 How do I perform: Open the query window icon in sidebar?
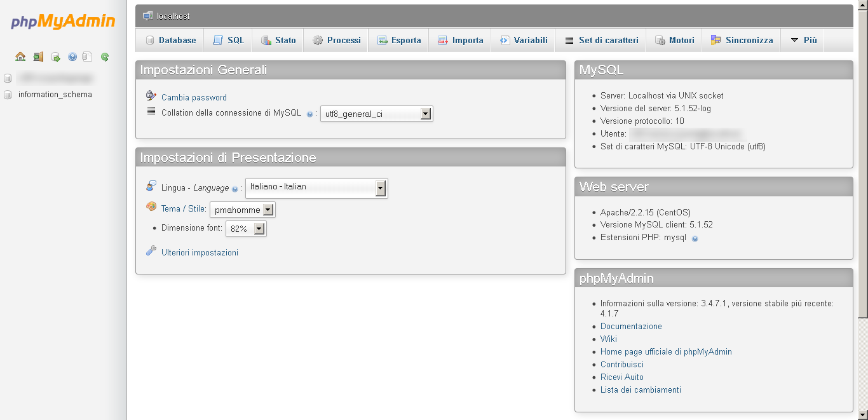click(x=55, y=57)
